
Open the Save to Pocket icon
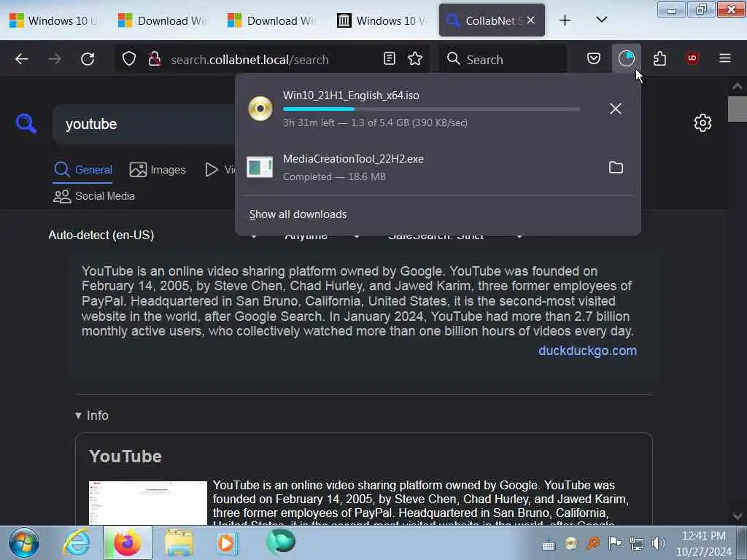593,58
